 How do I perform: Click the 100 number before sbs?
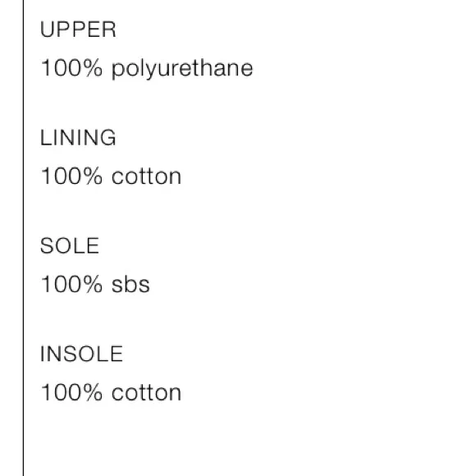pyautogui.click(x=62, y=284)
